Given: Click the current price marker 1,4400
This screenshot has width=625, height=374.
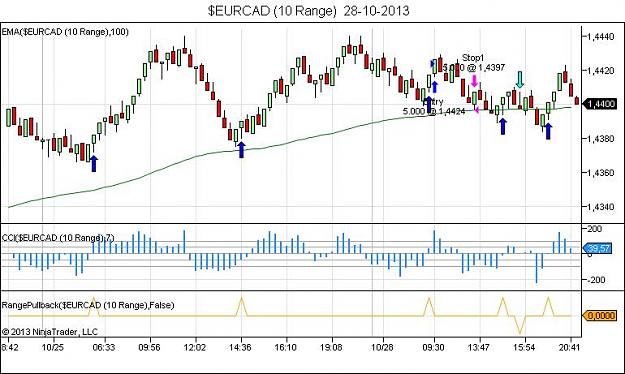Looking at the screenshot, I should 599,104.
